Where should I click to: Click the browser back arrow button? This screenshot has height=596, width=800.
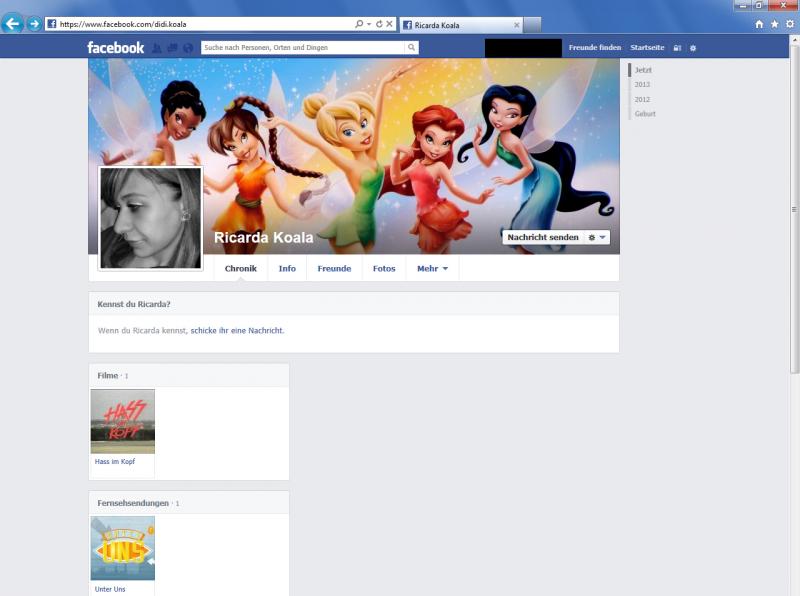click(13, 24)
